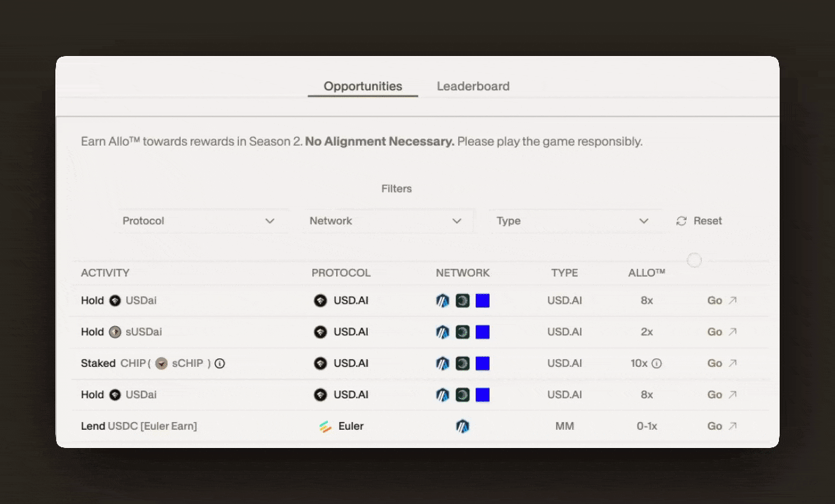The height and width of the screenshot is (504, 835).
Task: Click the Hold sUSDai activity text
Action: (121, 332)
